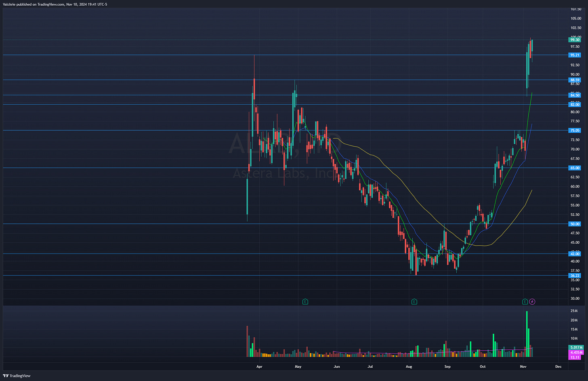Click the Oct label on time axis
This screenshot has width=588, height=381.
483,367
